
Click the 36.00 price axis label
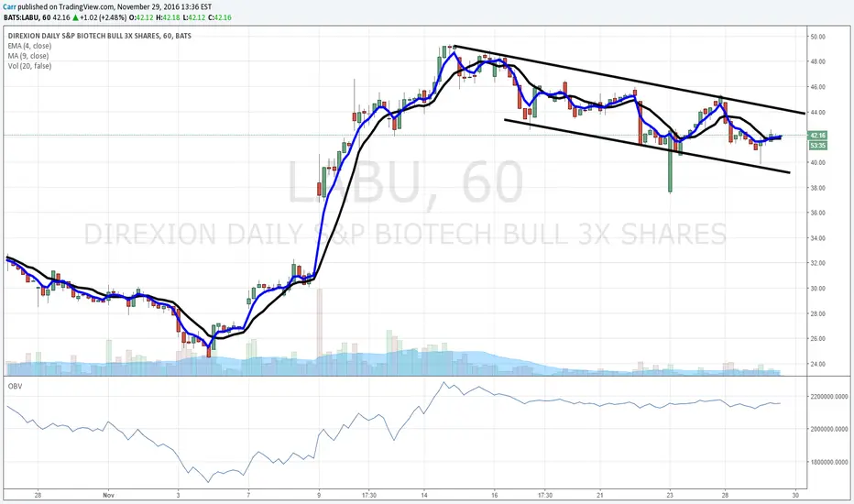click(x=817, y=213)
